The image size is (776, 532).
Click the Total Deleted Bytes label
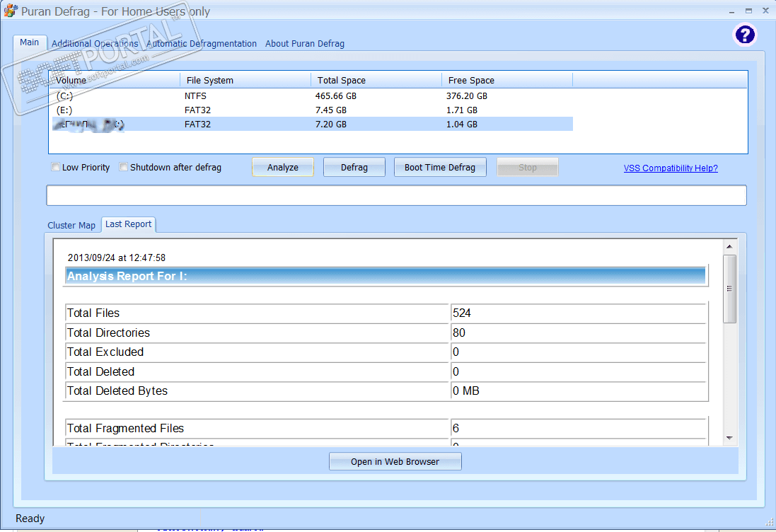(117, 391)
